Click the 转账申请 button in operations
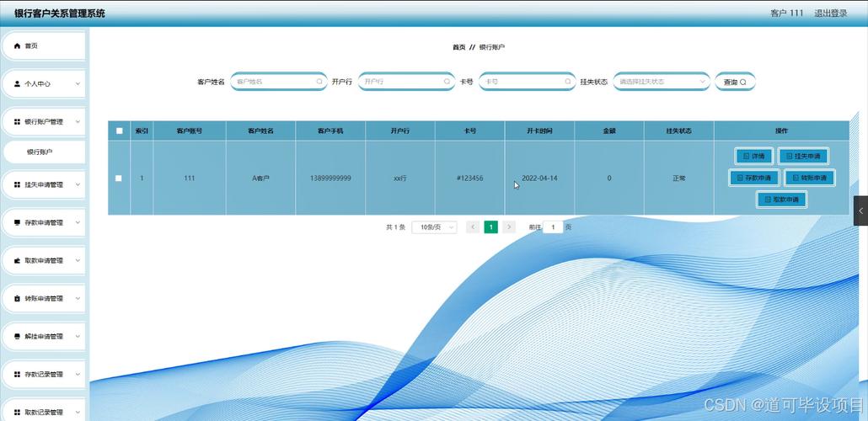 tap(810, 178)
